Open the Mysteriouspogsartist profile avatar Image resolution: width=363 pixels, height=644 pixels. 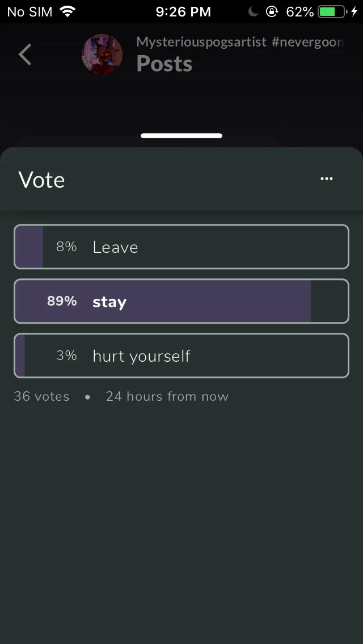102,54
